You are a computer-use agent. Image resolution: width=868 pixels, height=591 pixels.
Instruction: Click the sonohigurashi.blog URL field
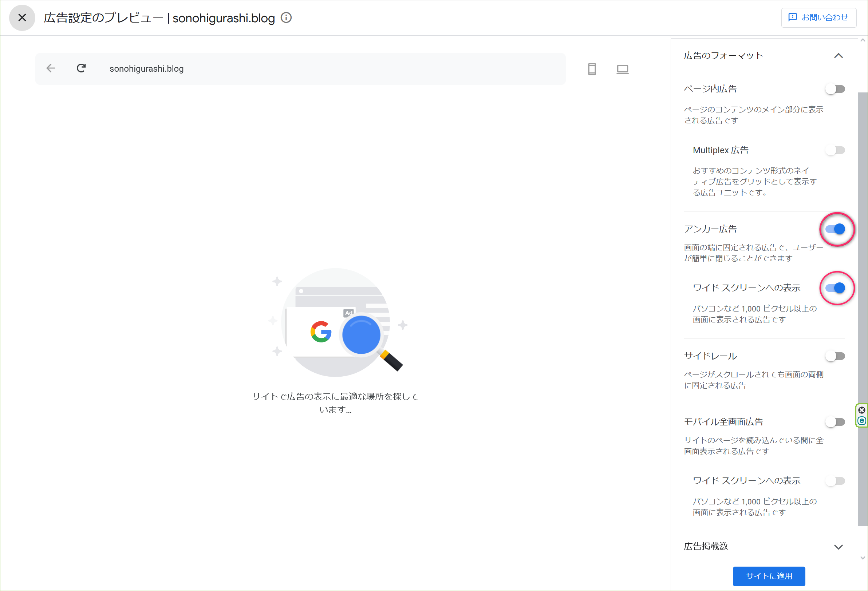[x=300, y=69]
